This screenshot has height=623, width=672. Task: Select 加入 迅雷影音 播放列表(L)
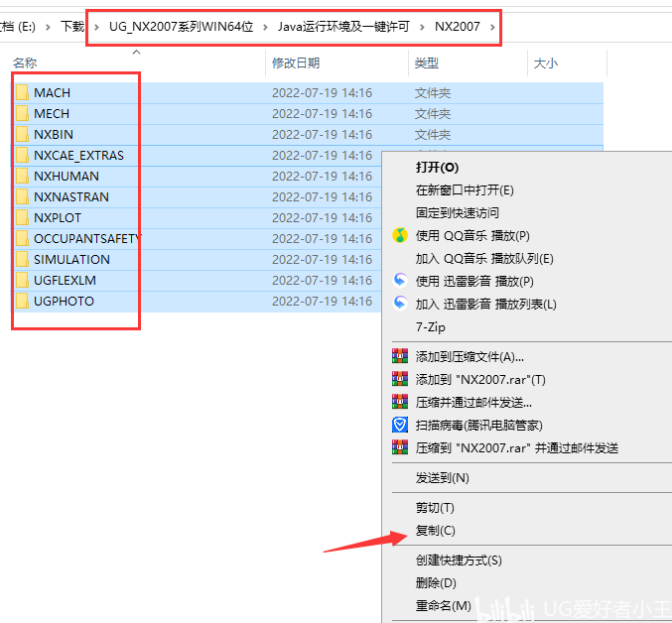[486, 304]
